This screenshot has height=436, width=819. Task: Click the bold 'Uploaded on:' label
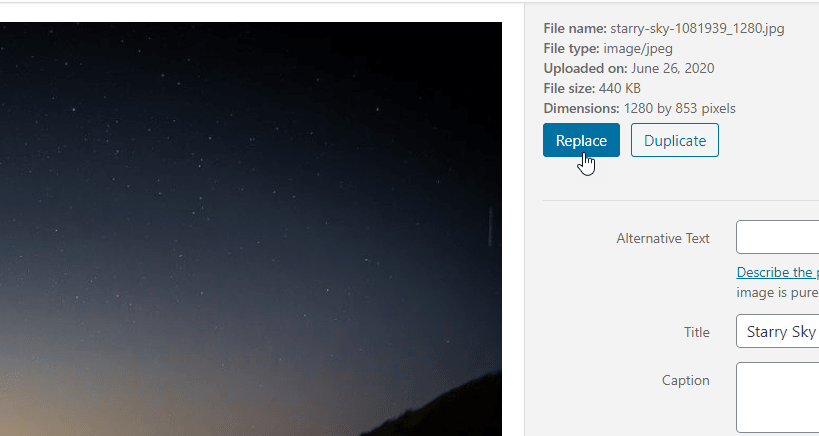point(586,68)
